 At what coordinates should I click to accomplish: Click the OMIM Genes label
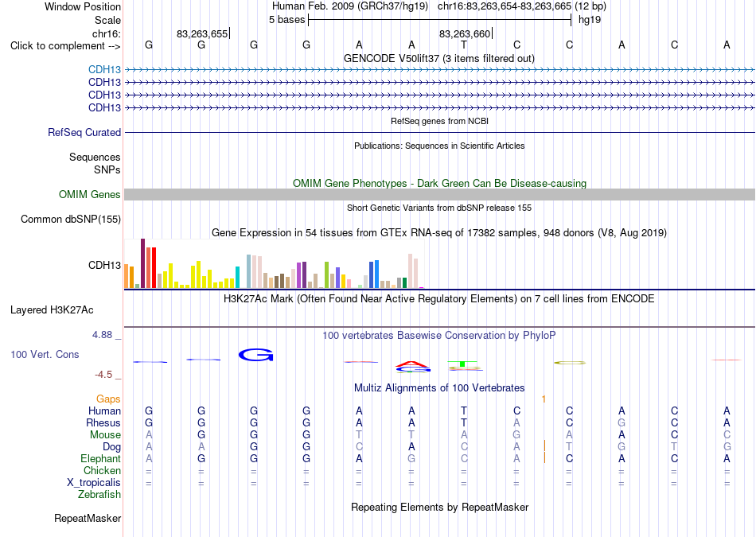[x=90, y=194]
